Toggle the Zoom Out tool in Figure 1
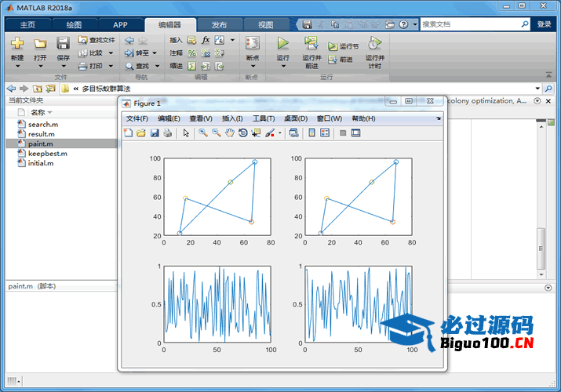Image resolution: width=561 pixels, height=392 pixels. [x=217, y=133]
